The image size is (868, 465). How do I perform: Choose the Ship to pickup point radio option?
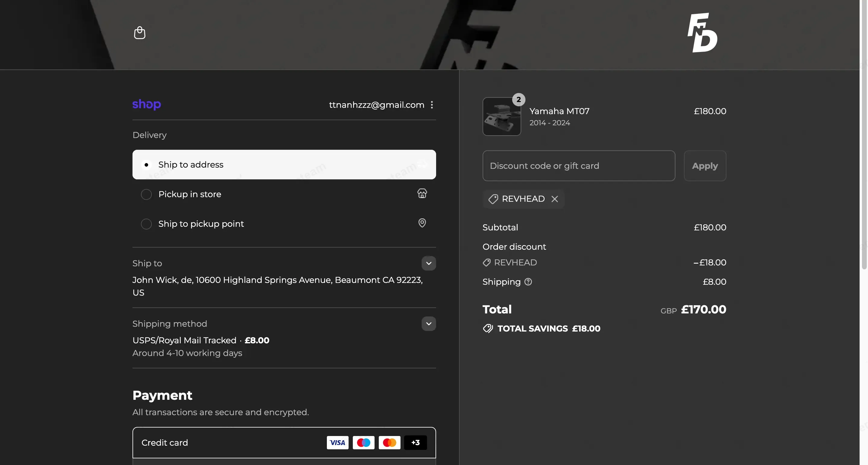click(146, 224)
